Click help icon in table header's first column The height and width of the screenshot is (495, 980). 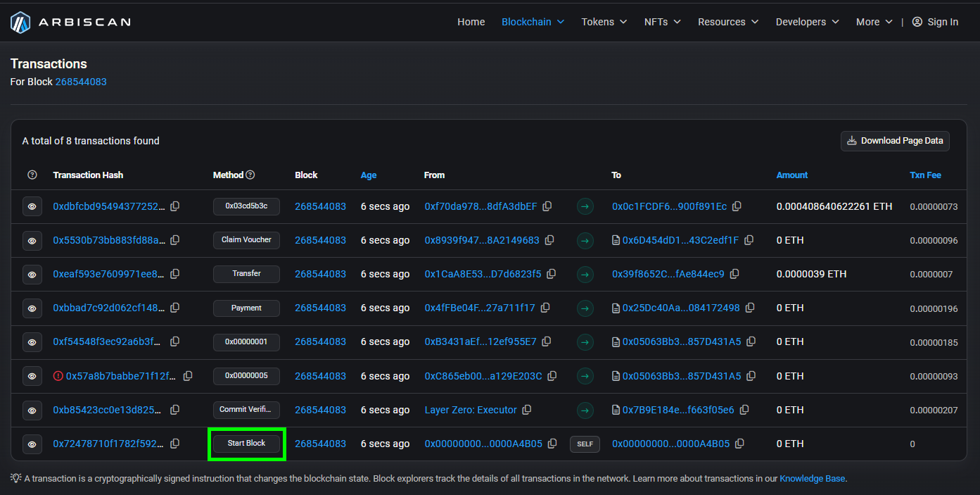(32, 175)
